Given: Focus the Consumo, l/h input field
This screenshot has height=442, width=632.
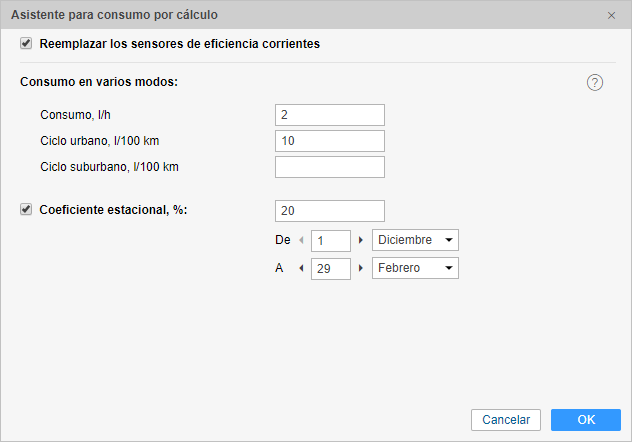Looking at the screenshot, I should point(330,115).
